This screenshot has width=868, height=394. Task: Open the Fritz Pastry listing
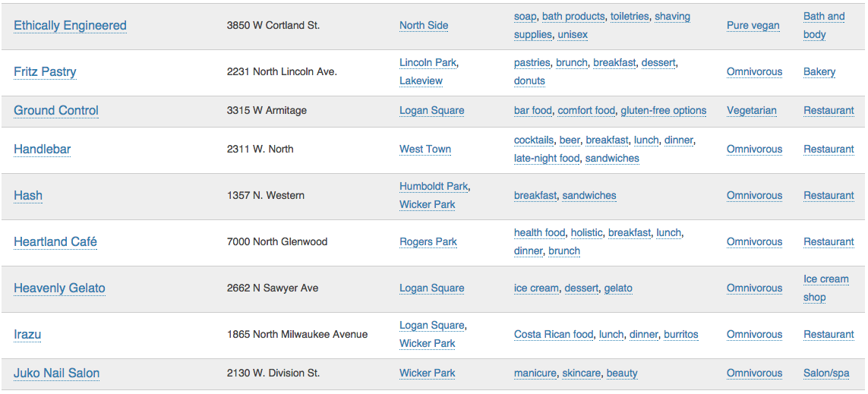tap(45, 72)
